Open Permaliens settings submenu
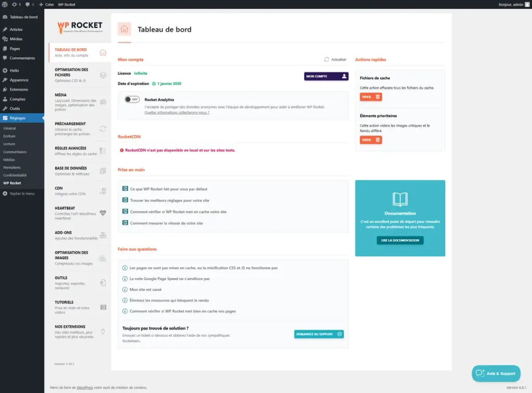Image resolution: width=532 pixels, height=393 pixels. [12, 167]
